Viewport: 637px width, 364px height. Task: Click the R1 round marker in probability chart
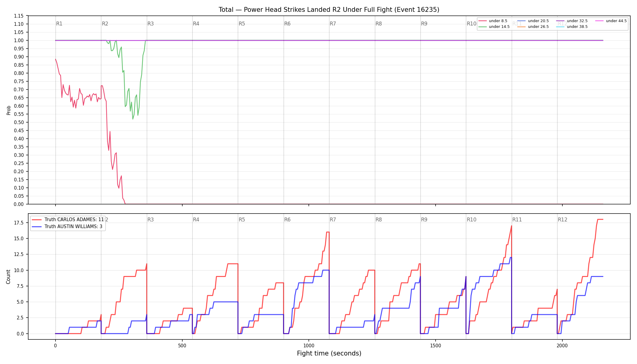[59, 24]
